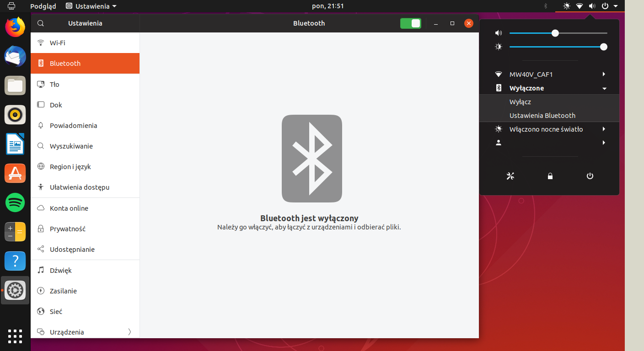
Task: Select Wi-Fi in the settings sidebar
Action: coord(85,43)
